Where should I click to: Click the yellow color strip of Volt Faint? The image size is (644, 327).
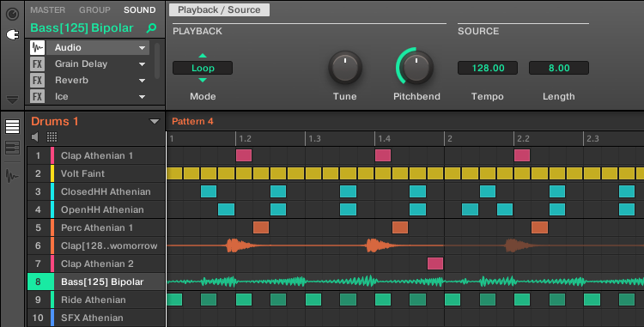[x=52, y=173]
